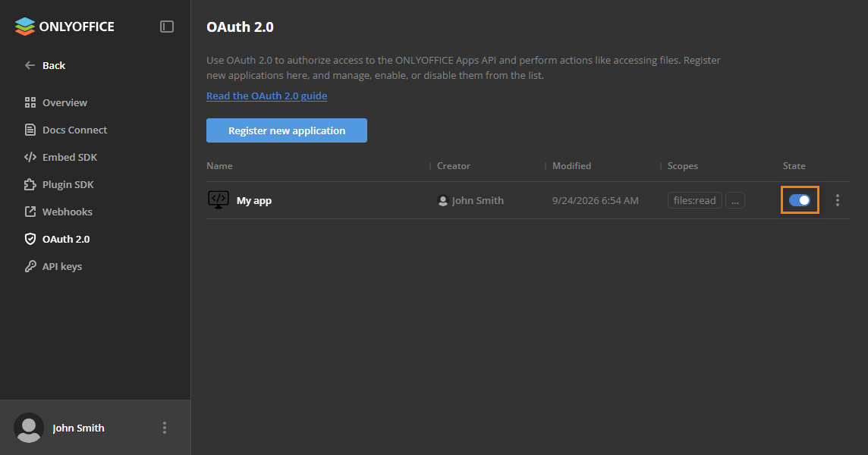The image size is (868, 455).
Task: Open the Overview section
Action: tap(64, 102)
